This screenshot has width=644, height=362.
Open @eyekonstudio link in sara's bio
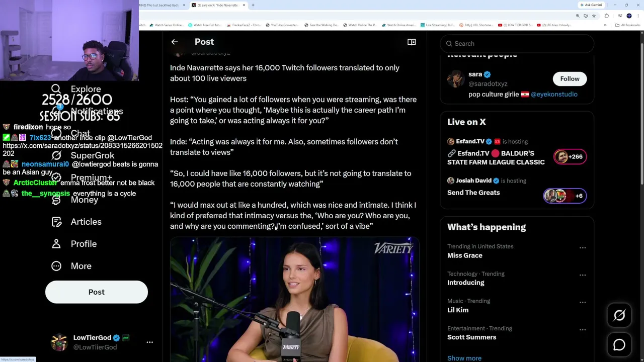coord(554,95)
